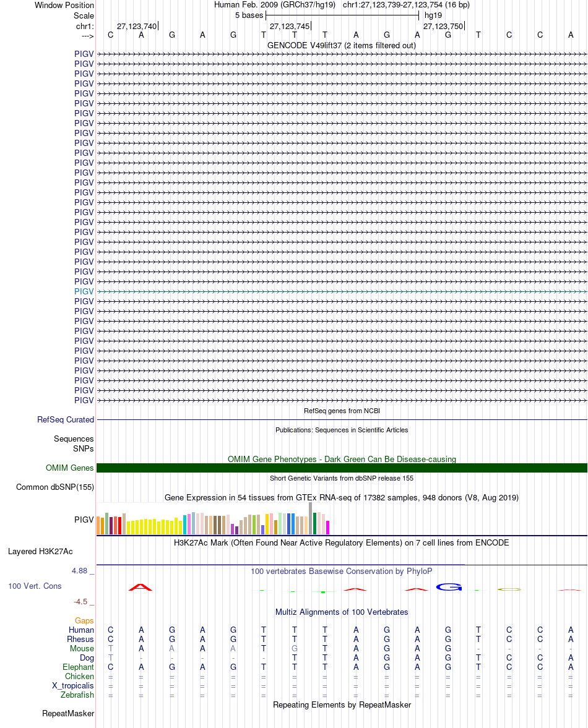This screenshot has height=728, width=588.
Task: Select the chr1: ruler label
Action: [85, 27]
